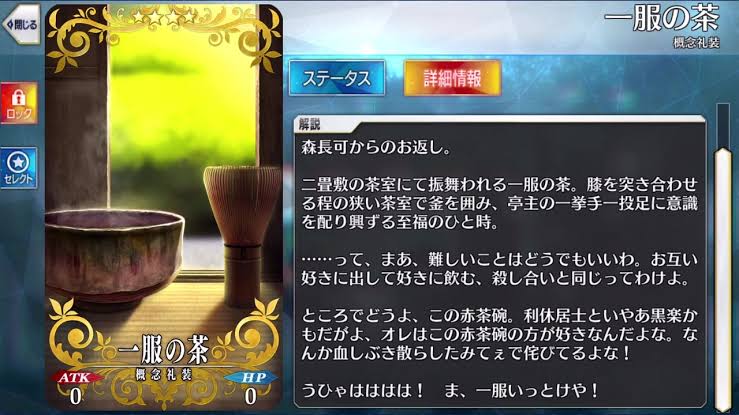Switch to the ステータス tab
Screen dimensions: 739x415
(x=337, y=78)
